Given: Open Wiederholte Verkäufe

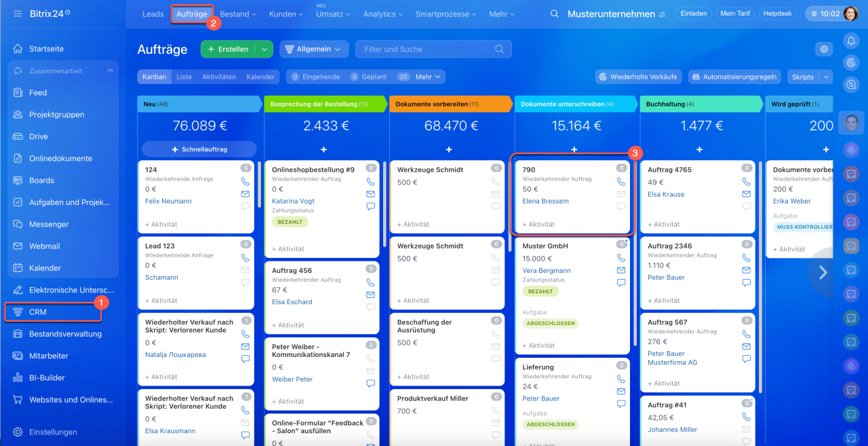Looking at the screenshot, I should click(639, 77).
